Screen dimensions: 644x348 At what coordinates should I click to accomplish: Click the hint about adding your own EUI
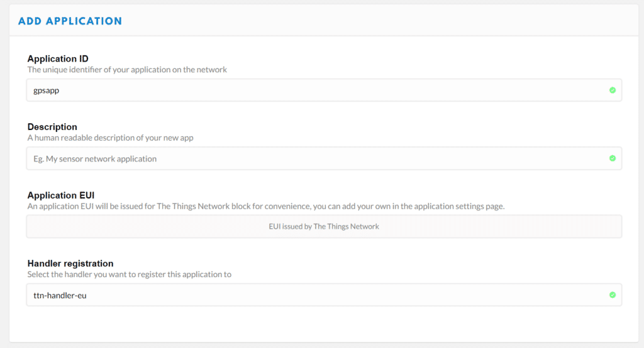click(266, 207)
